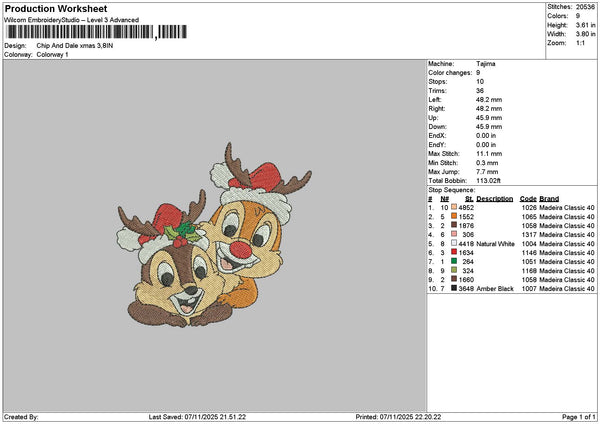Click the Brand column header

(549, 199)
